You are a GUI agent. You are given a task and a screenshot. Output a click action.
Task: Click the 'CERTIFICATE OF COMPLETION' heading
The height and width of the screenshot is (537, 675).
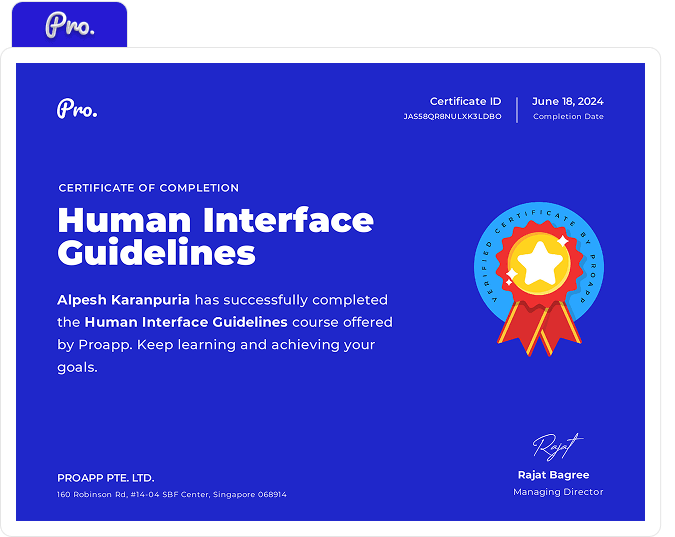tap(149, 188)
